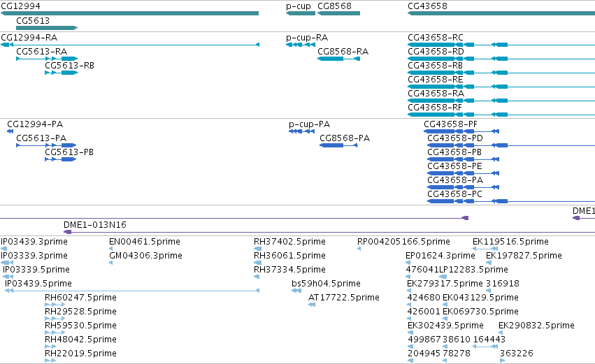Image resolution: width=595 pixels, height=364 pixels.
Task: Open EST RH37402.5prime label
Action: (x=290, y=242)
